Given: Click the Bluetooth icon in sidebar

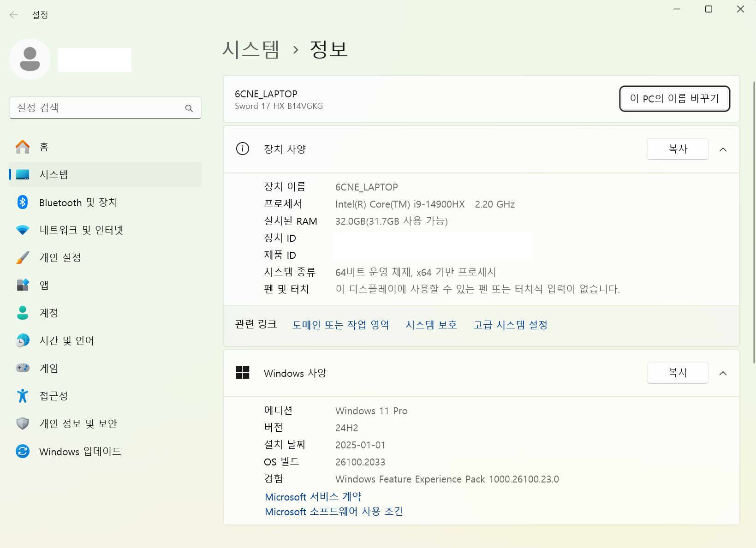Looking at the screenshot, I should (23, 202).
